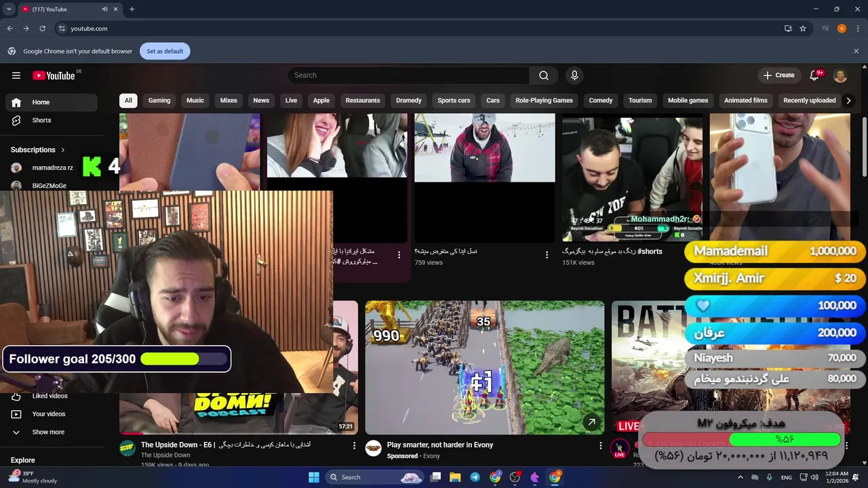Click Explore heading in sidebar
This screenshot has height=488, width=868.
click(23, 460)
